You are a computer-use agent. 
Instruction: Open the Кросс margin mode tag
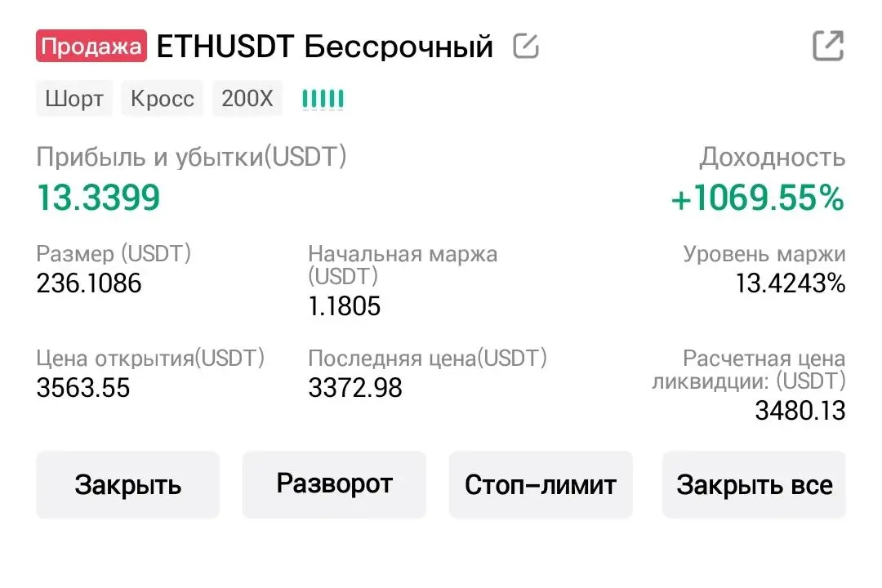click(x=163, y=99)
